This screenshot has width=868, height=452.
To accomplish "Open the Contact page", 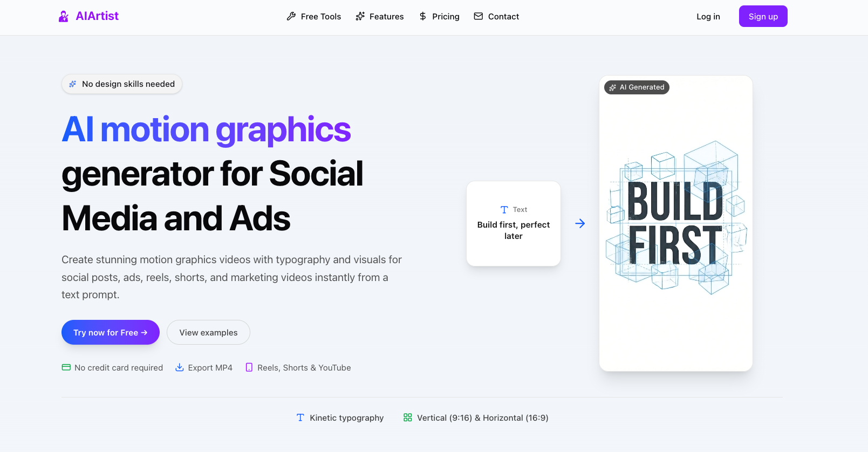I will (503, 17).
